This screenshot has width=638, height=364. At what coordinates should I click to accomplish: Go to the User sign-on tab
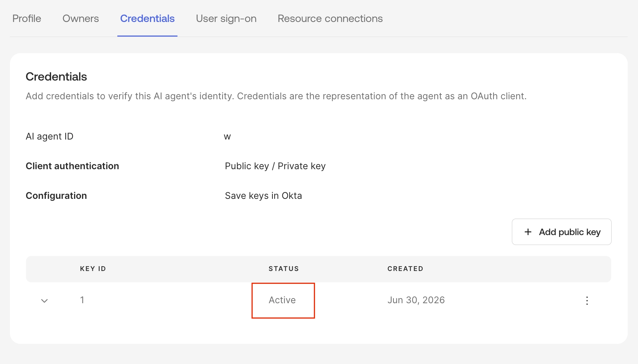(x=226, y=19)
